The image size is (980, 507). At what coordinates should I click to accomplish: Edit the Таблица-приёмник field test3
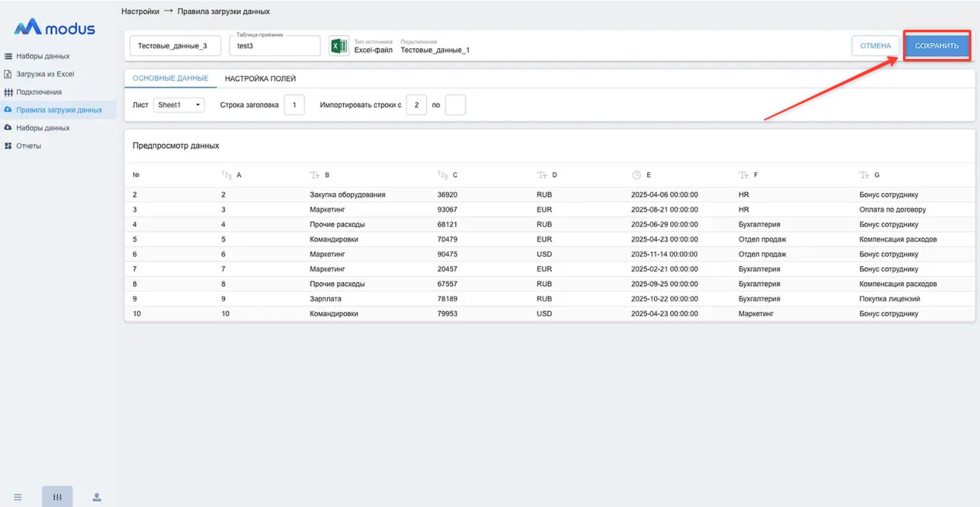click(x=274, y=46)
